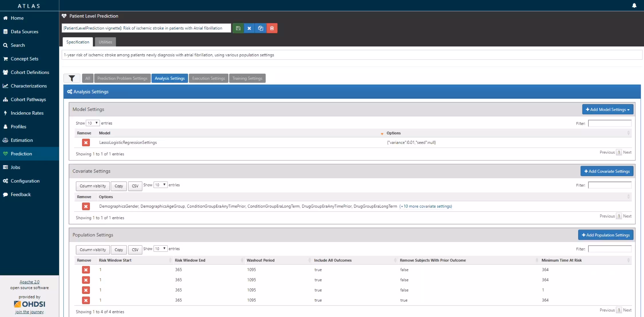Open the Covariate Settings entries count dropdown
The width and height of the screenshot is (644, 317).
point(161,185)
